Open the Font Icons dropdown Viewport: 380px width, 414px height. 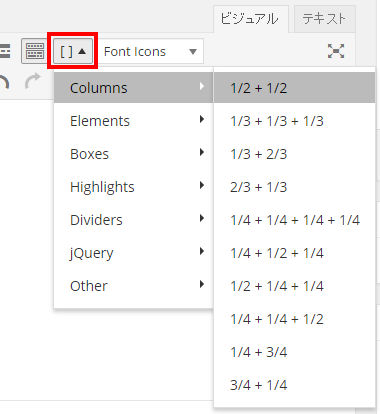click(151, 51)
